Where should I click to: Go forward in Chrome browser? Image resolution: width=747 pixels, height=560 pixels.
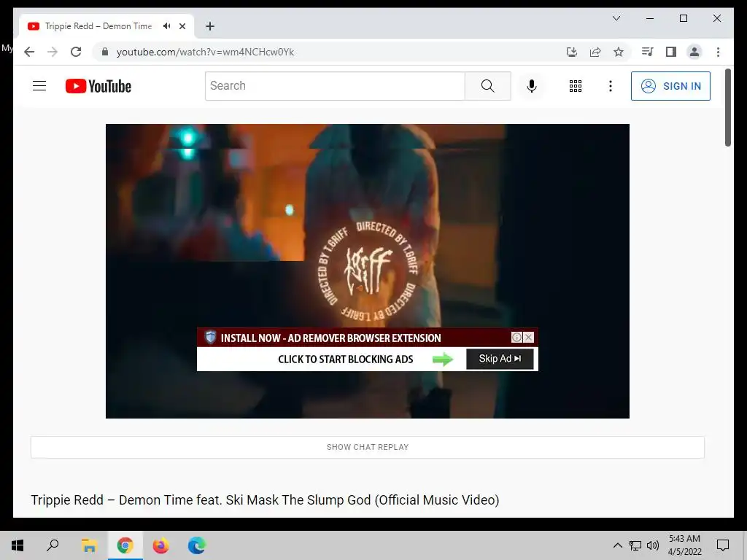(53, 52)
